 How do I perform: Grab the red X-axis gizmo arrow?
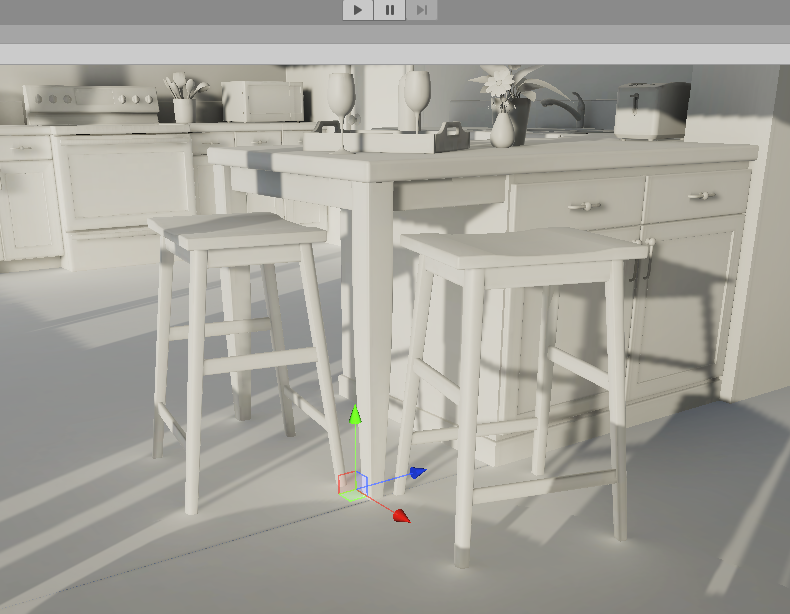(402, 516)
